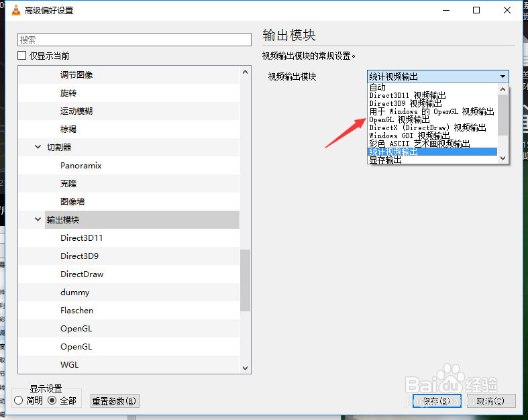
Task: Select 图像墙 in the settings tree
Action: 72,201
